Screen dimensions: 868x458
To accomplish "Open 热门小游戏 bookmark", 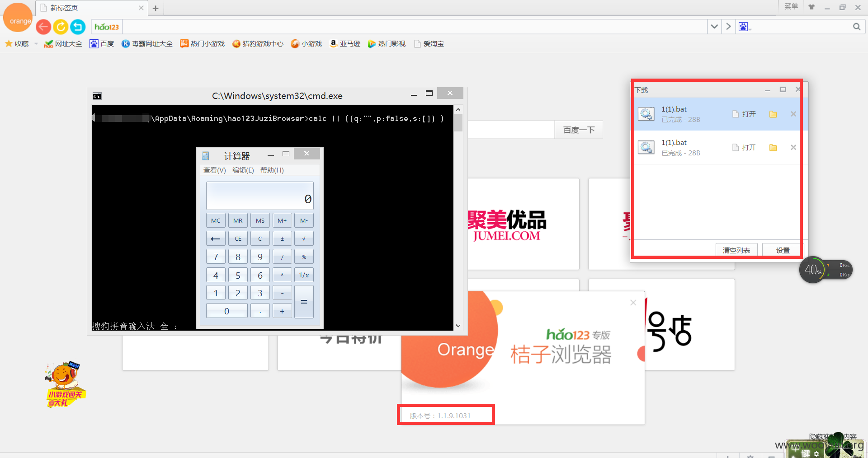I will pyautogui.click(x=203, y=44).
